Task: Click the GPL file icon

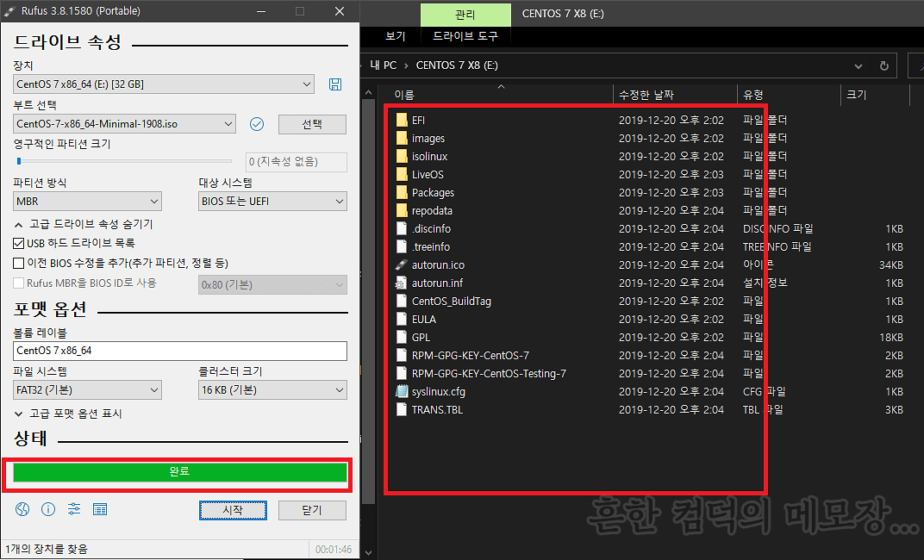Action: click(x=402, y=338)
